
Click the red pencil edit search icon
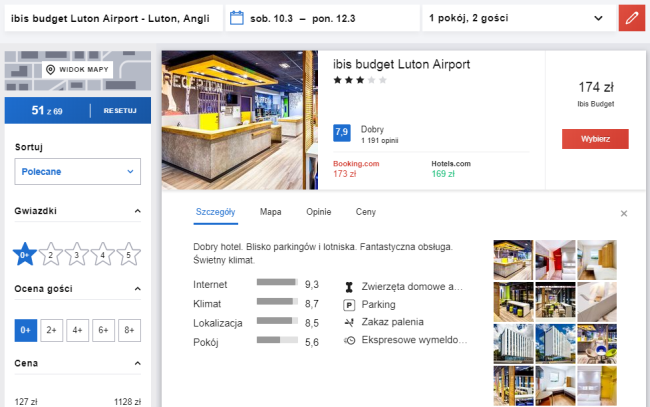click(x=632, y=18)
